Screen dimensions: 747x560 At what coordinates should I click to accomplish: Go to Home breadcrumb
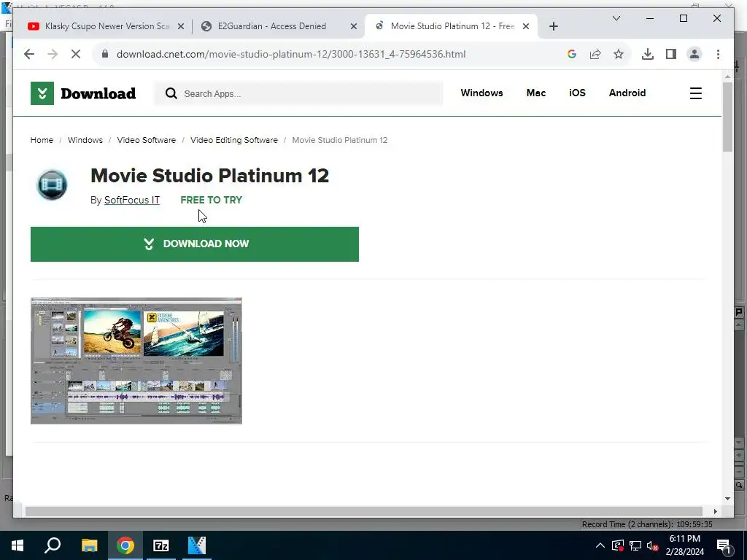(x=42, y=140)
